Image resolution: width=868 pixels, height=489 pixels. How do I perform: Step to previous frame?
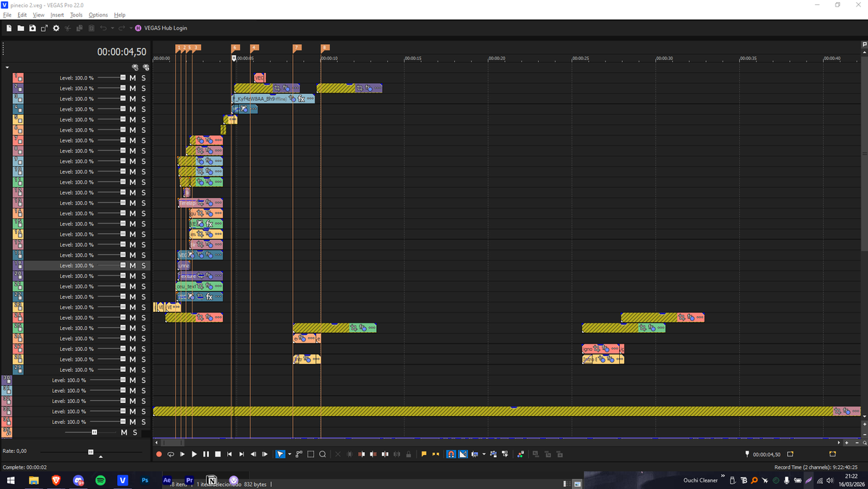(253, 454)
